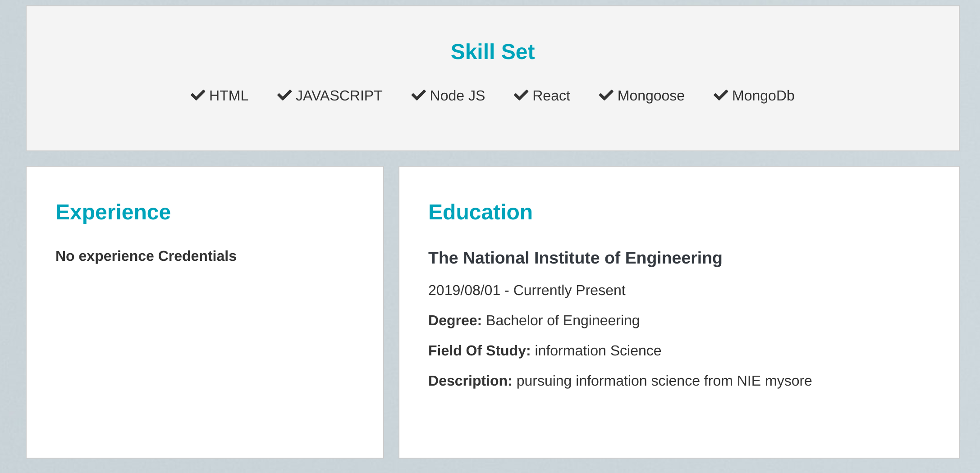Select the JAVASCRIPT skill label
This screenshot has width=980, height=473.
pyautogui.click(x=339, y=96)
